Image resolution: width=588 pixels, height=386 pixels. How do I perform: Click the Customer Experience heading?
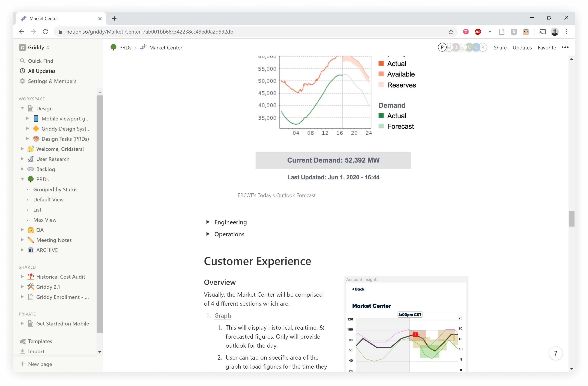click(x=257, y=261)
